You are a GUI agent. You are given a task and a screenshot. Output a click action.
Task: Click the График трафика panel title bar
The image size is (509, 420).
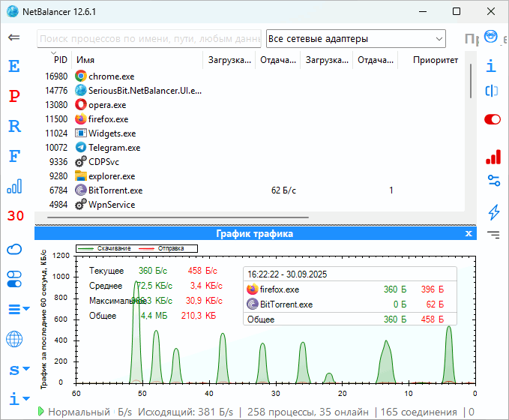(254, 233)
